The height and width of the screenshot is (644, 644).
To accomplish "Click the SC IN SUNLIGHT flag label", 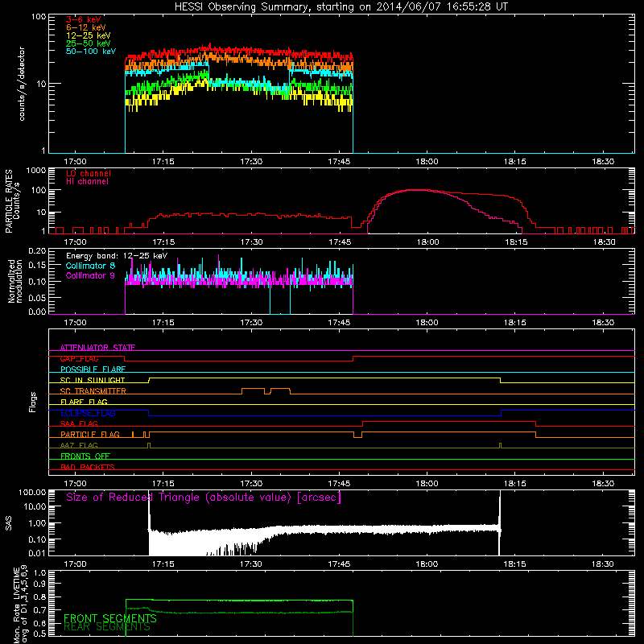I will pos(93,380).
